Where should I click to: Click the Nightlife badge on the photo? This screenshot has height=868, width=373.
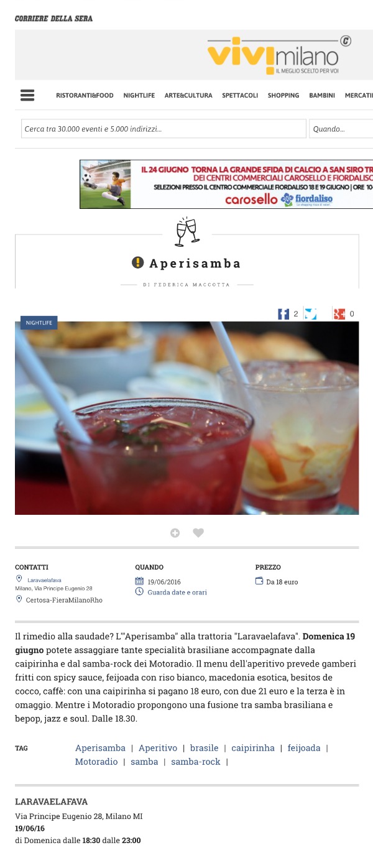pyautogui.click(x=39, y=323)
